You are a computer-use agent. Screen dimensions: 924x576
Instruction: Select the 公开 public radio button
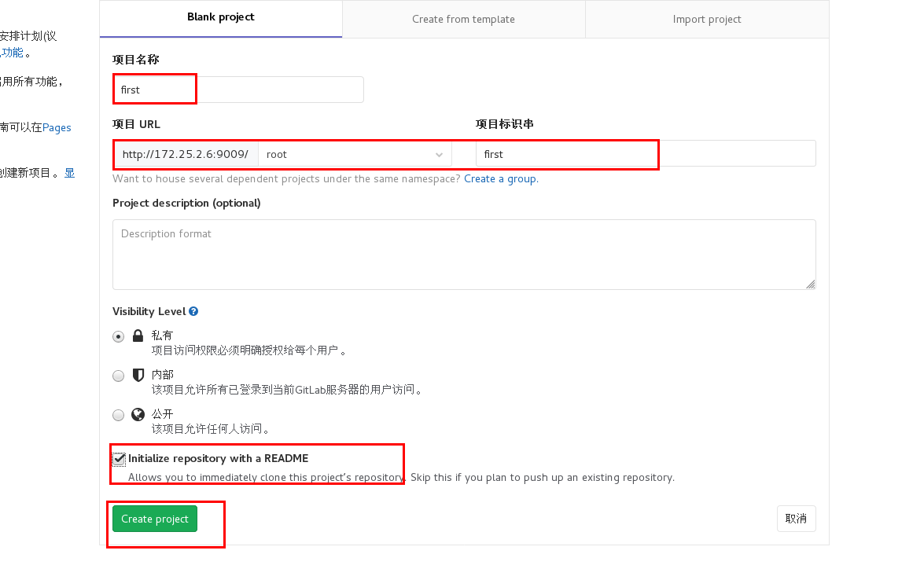119,415
